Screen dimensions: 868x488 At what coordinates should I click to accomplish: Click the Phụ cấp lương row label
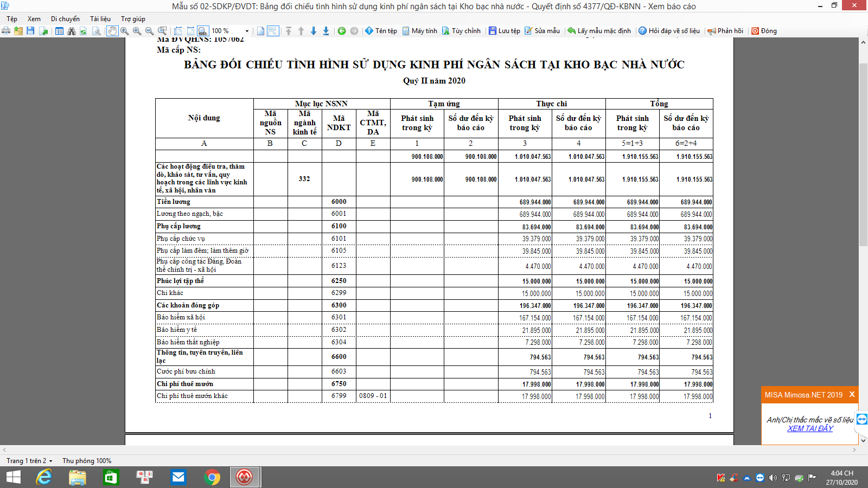[178, 226]
